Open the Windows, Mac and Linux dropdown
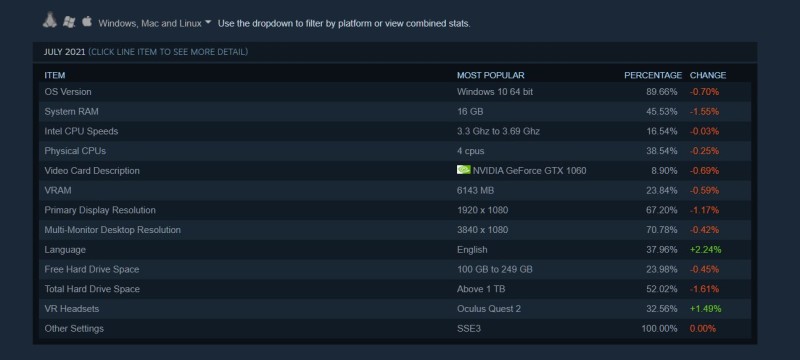This screenshot has width=800, height=360. [155, 23]
